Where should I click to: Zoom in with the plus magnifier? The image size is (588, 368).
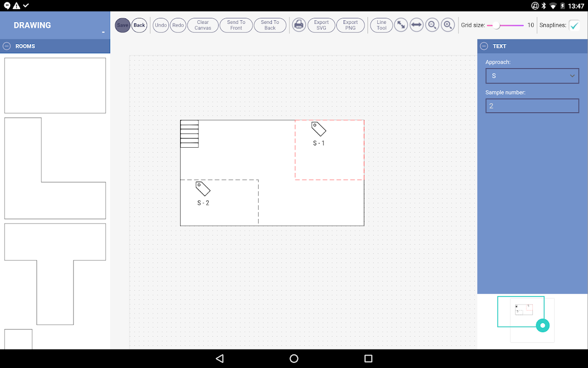(448, 25)
